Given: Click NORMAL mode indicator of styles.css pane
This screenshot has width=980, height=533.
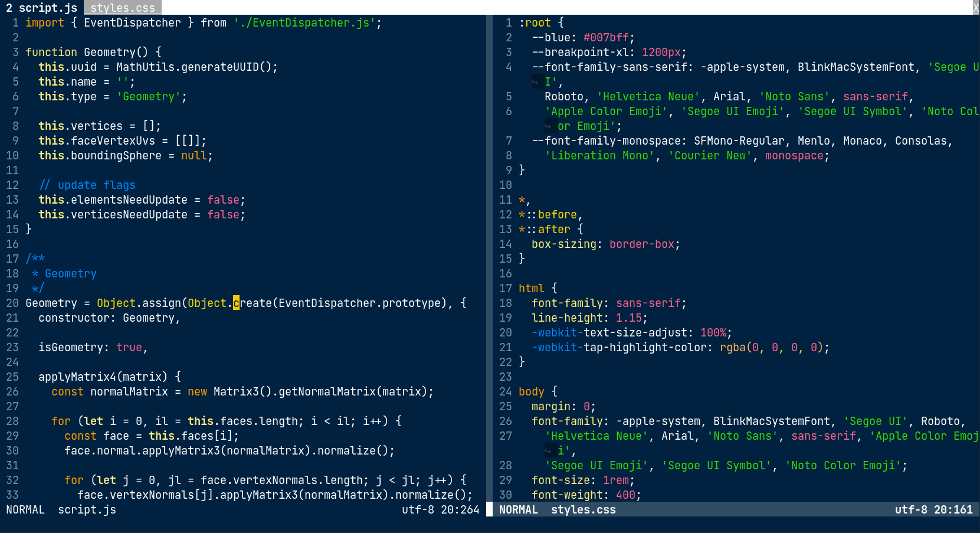Looking at the screenshot, I should 519,509.
